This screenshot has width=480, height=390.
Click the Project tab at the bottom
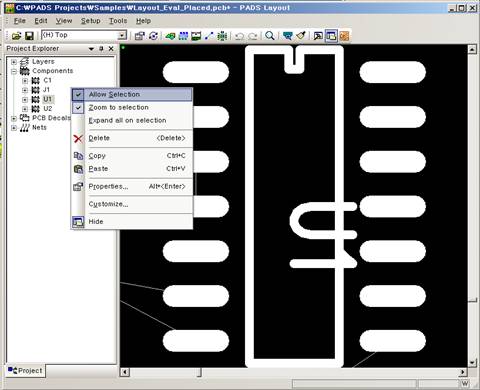point(25,371)
